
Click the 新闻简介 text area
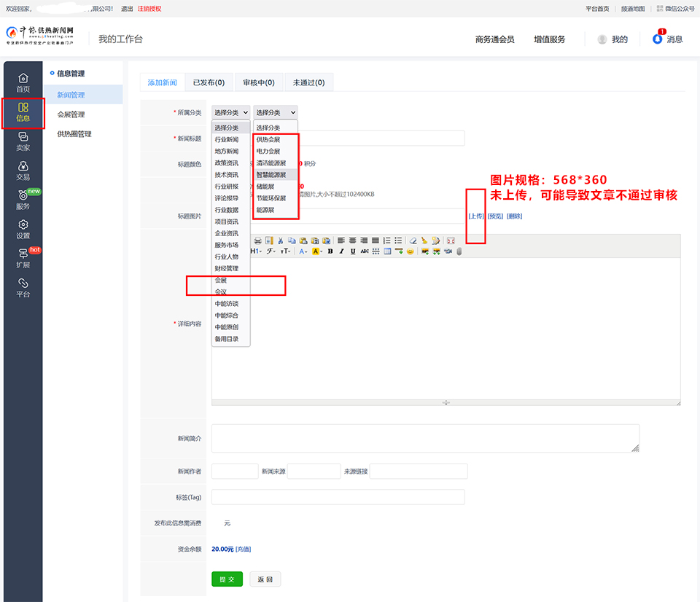425,439
